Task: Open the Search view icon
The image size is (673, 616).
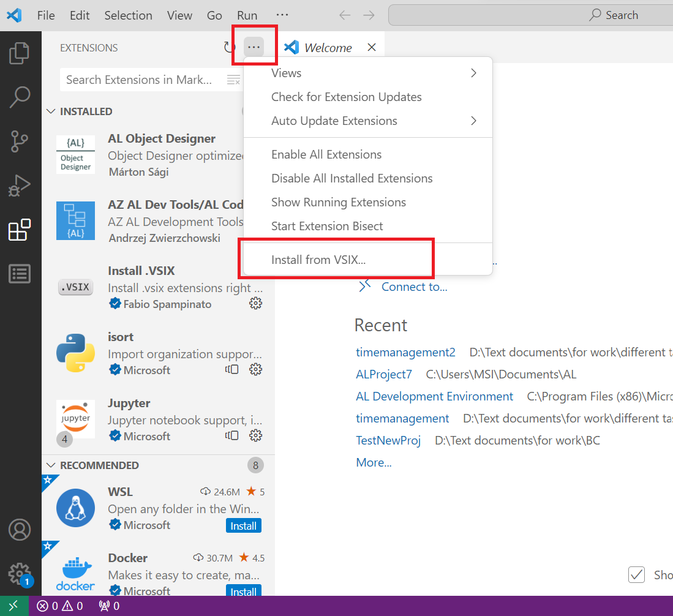Action: pos(20,97)
